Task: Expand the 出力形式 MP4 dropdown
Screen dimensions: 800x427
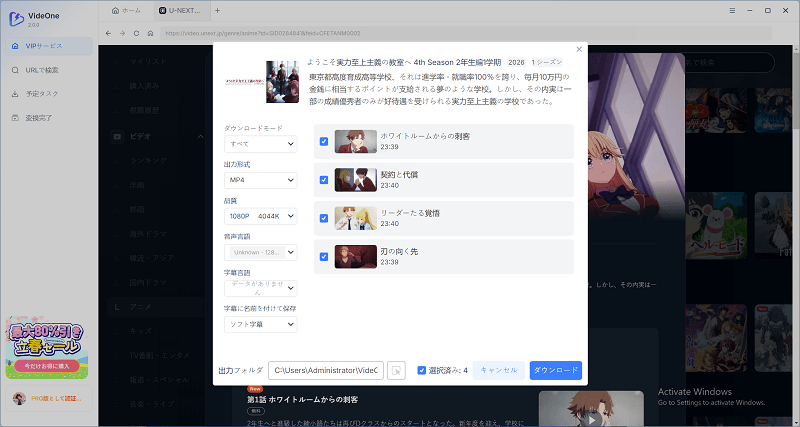Action: pyautogui.click(x=260, y=180)
